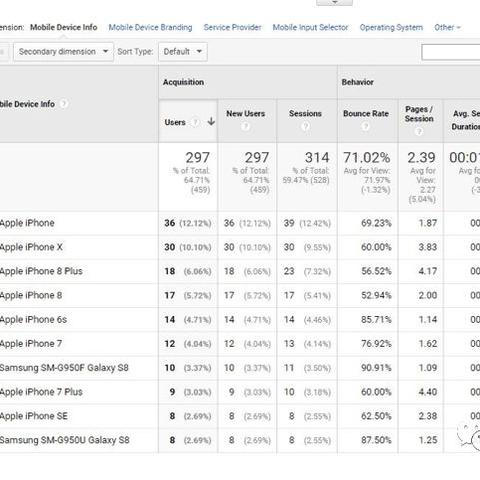The height and width of the screenshot is (480, 480).
Task: Open Samsung SM-G950U Galaxy S8 link
Action: coord(64,440)
